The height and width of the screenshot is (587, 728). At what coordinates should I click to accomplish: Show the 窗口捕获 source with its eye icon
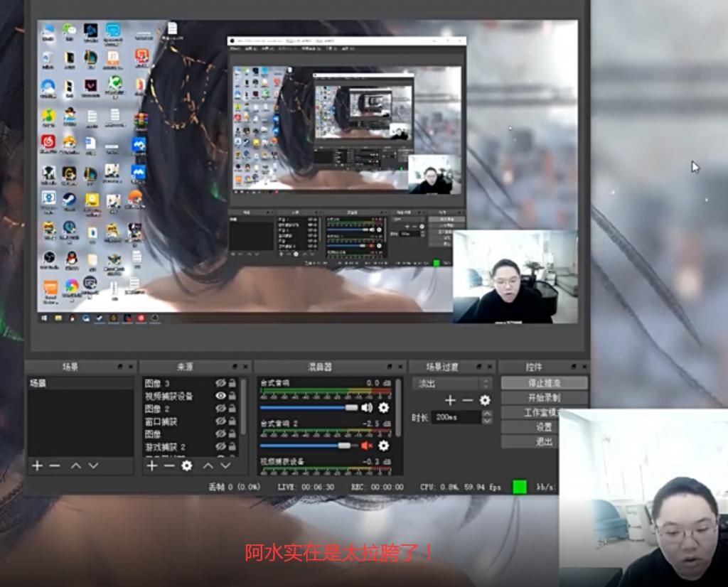[220, 421]
